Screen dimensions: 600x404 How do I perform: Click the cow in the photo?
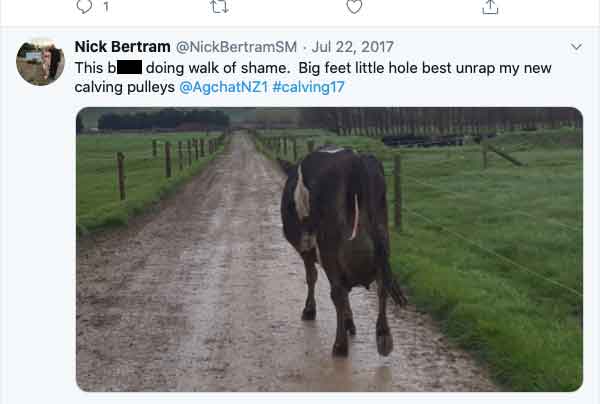340,251
